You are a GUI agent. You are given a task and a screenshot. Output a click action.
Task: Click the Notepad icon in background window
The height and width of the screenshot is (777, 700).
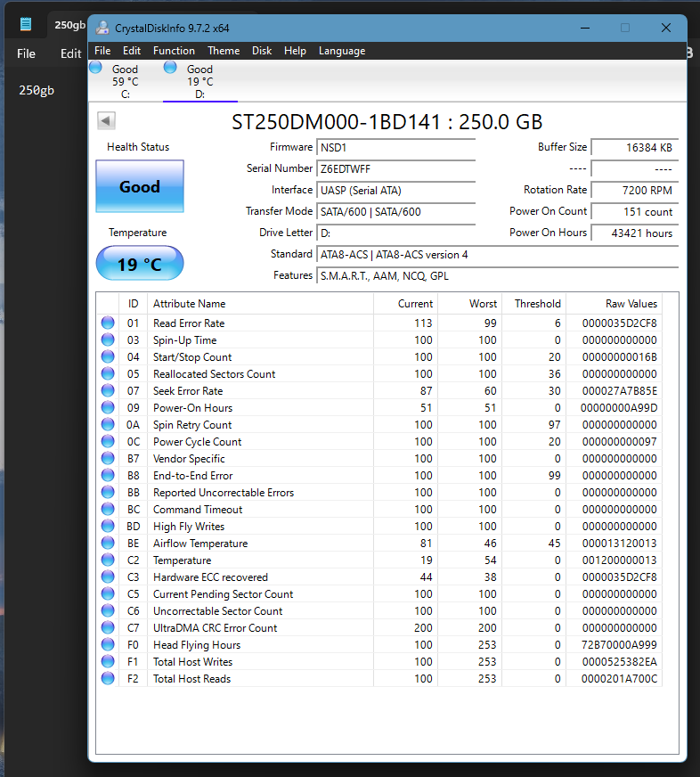27,24
